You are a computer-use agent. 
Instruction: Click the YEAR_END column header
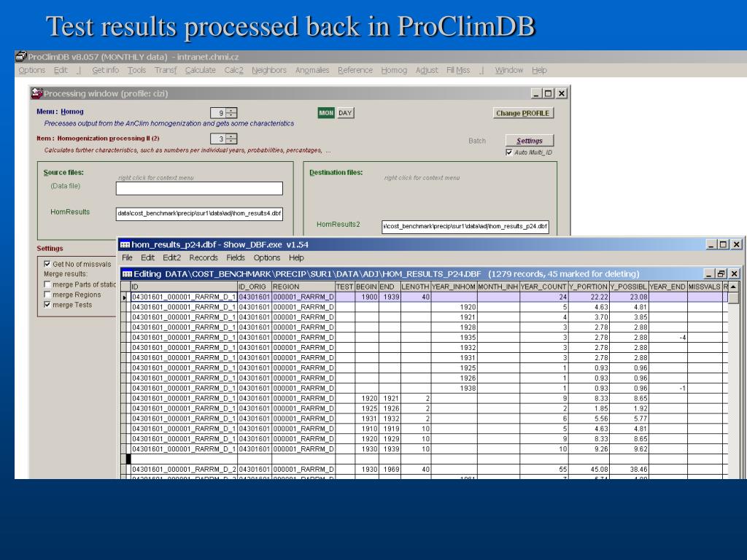668,287
